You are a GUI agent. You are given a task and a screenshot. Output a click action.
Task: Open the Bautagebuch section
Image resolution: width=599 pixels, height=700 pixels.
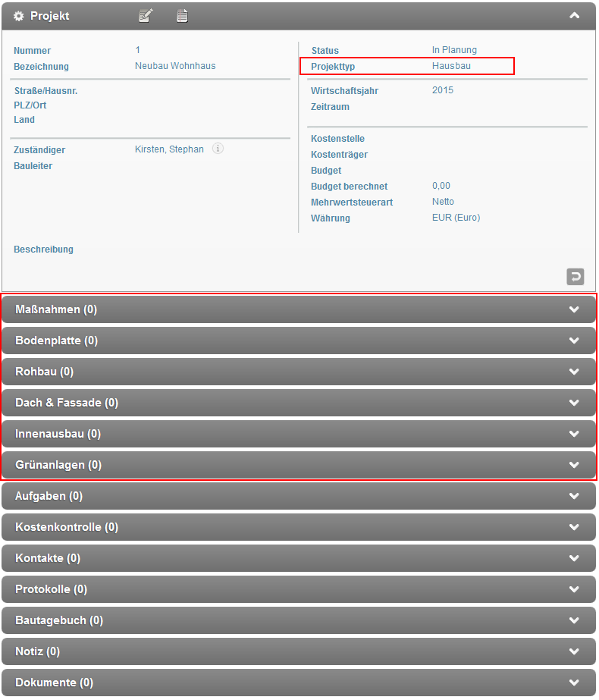[574, 620]
